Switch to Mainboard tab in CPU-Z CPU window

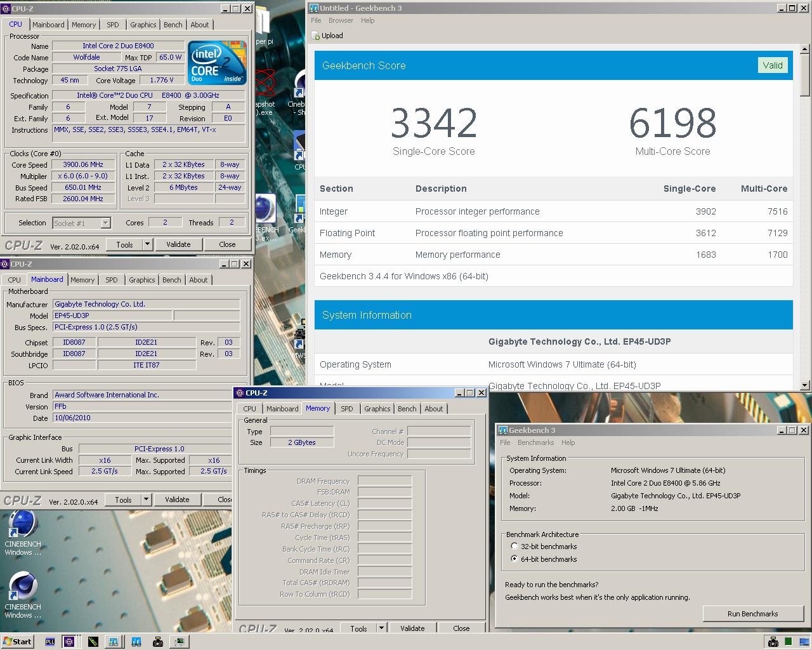[48, 25]
